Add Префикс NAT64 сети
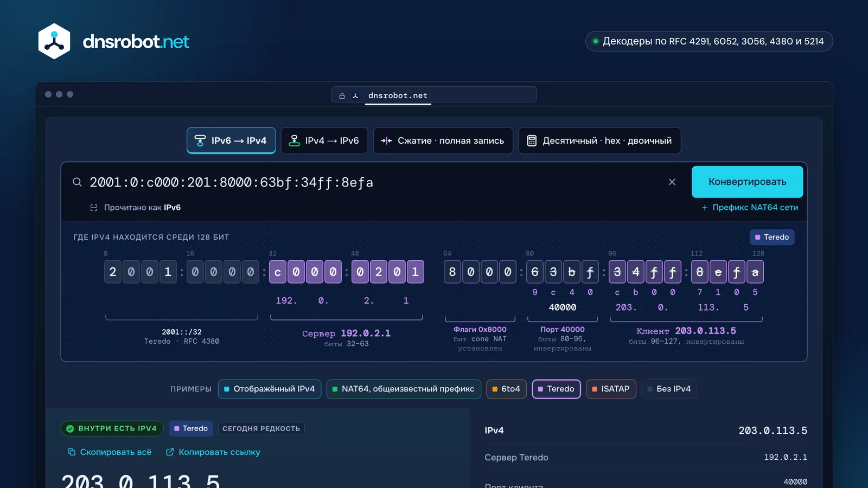The height and width of the screenshot is (488, 868). point(750,207)
